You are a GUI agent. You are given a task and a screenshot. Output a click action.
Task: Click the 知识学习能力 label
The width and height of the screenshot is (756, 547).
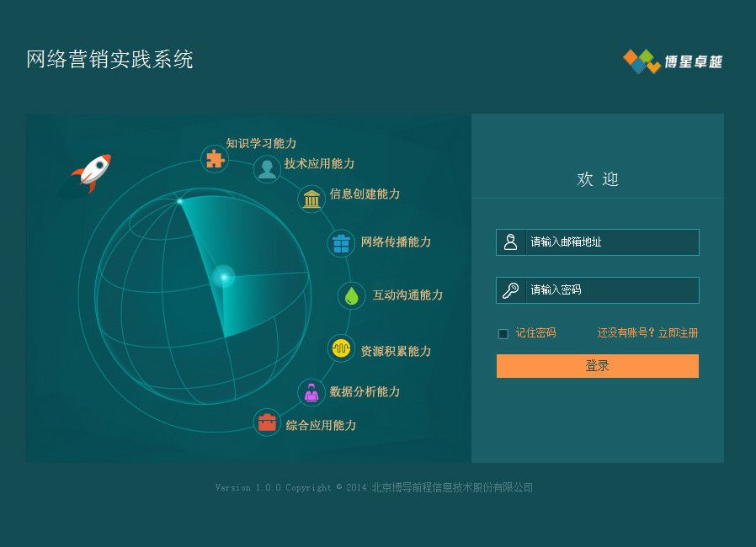tap(261, 143)
